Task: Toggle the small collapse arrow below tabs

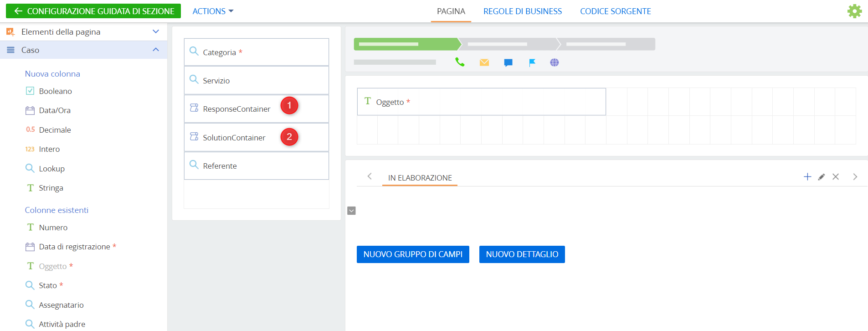Action: point(351,211)
